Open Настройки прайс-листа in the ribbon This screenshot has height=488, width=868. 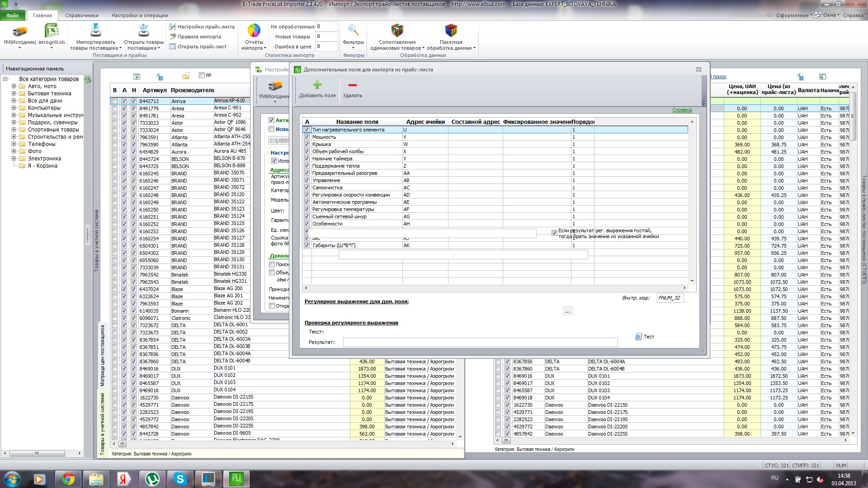(202, 27)
